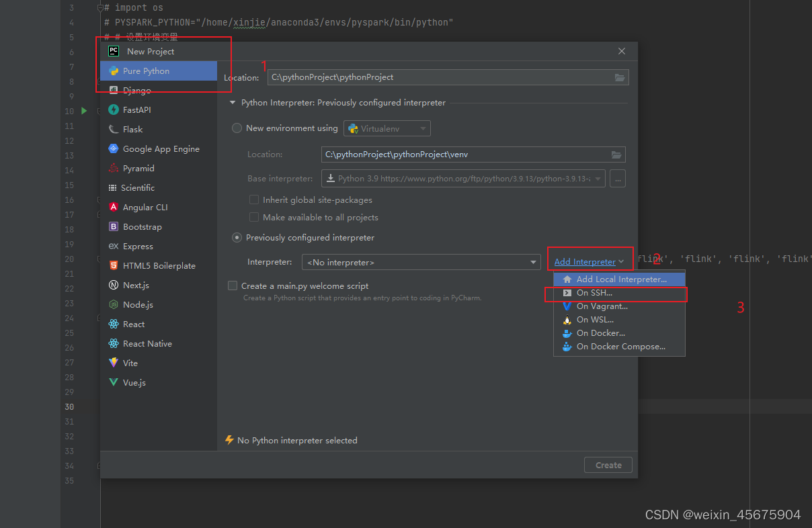
Task: Enable the Inherit global site-packages checkbox
Action: 254,200
